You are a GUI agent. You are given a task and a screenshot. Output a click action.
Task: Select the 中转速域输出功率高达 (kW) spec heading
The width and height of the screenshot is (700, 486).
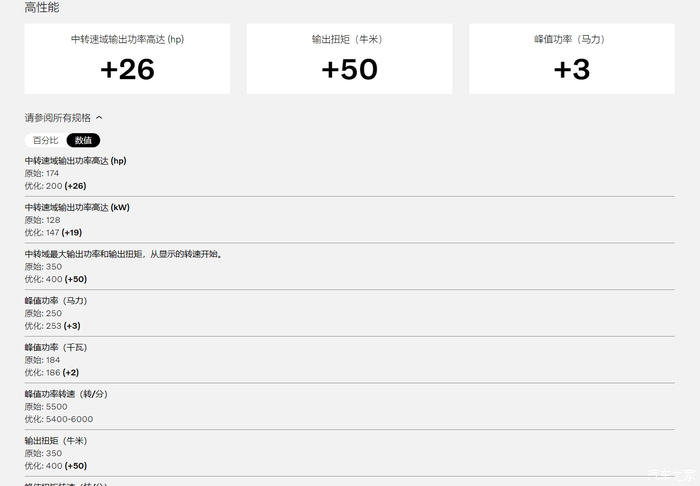coord(77,207)
